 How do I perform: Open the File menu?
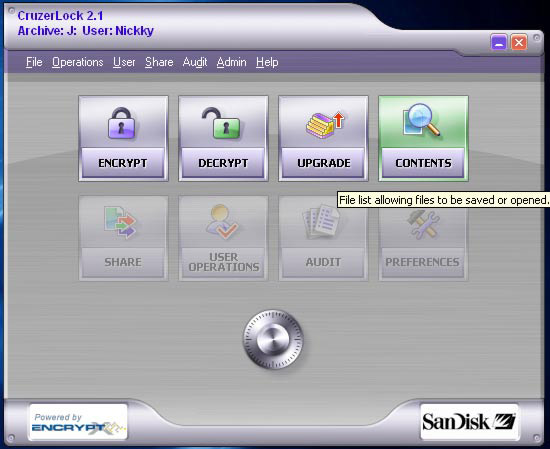[x=34, y=62]
